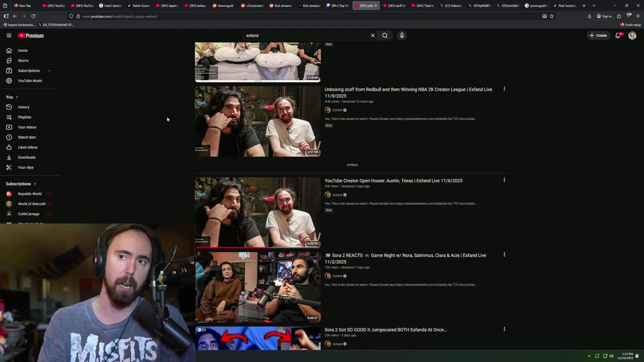
Task: Switch to the Asmongold browser tab
Action: [222, 6]
